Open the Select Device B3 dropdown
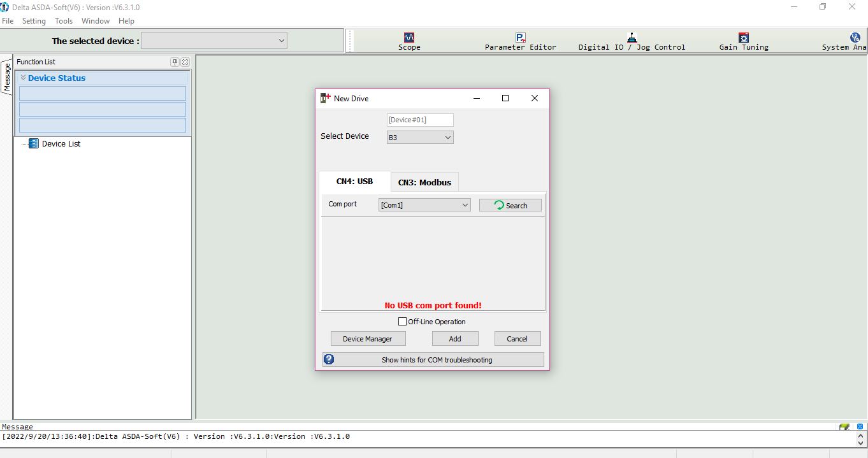Image resolution: width=868 pixels, height=458 pixels. (x=420, y=137)
